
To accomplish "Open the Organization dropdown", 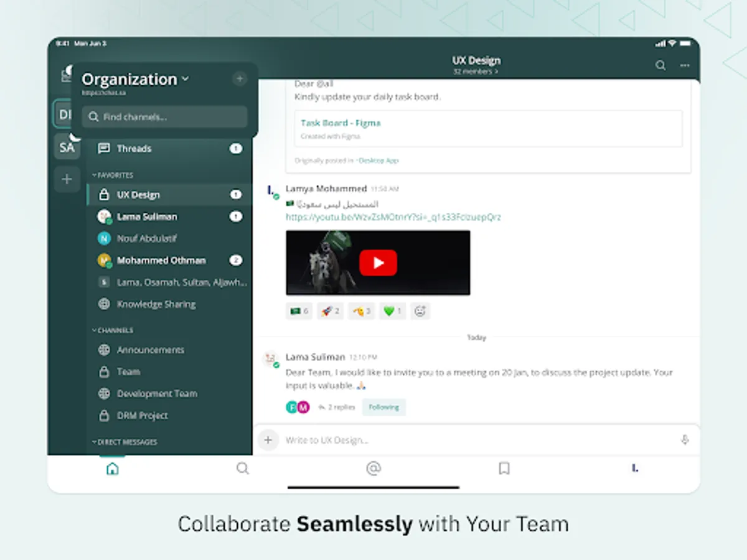I will point(135,79).
